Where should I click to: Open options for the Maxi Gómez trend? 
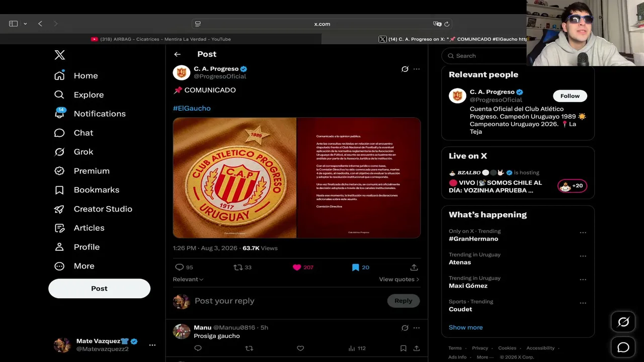tap(583, 280)
